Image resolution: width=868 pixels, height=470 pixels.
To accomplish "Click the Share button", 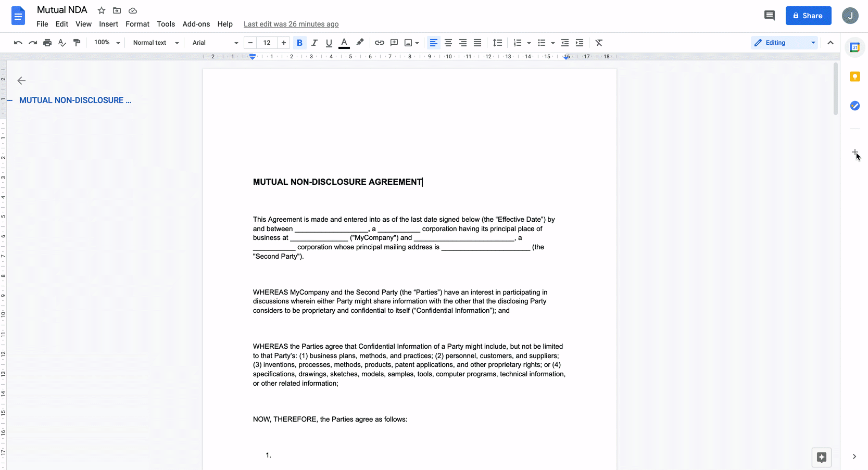I will [x=808, y=16].
